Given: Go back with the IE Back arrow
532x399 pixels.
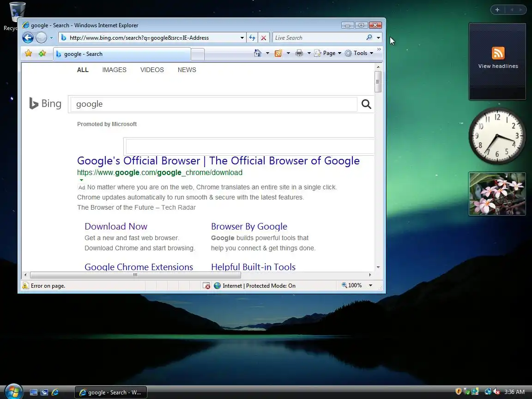Looking at the screenshot, I should pos(28,38).
